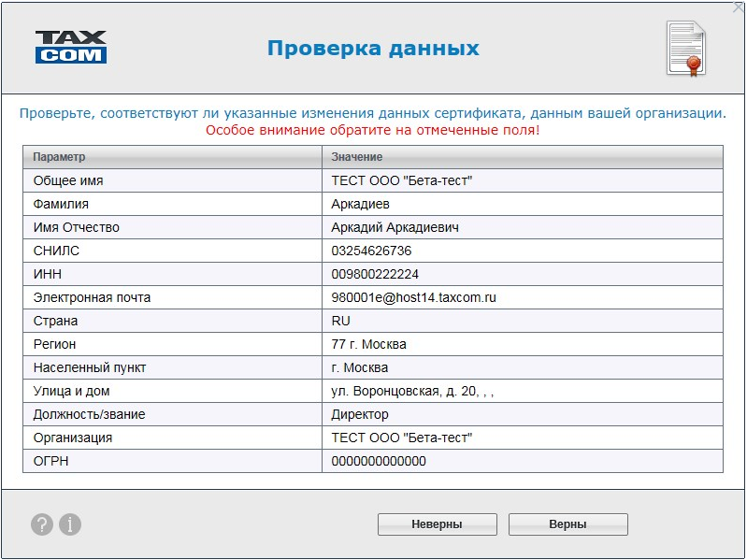This screenshot has width=747, height=560.
Task: Click the "Параметр" column header
Action: click(x=59, y=157)
